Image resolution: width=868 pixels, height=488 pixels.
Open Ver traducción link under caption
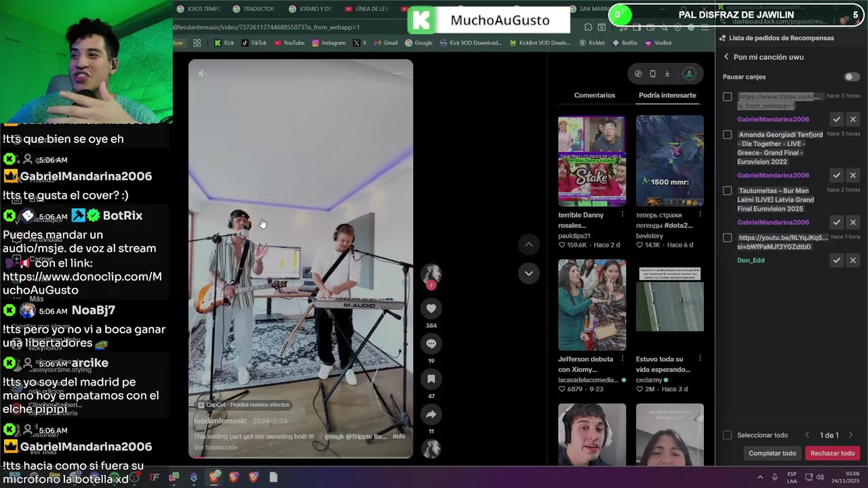[216, 447]
